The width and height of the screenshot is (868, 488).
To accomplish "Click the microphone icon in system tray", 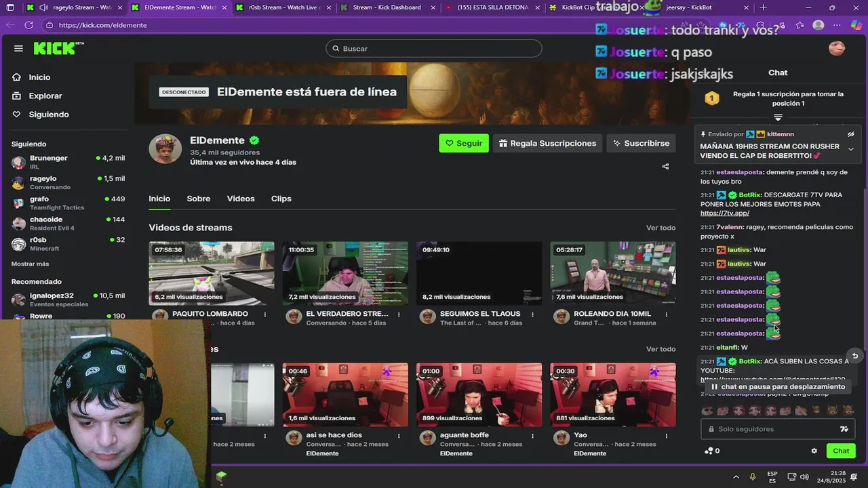I will tap(752, 476).
